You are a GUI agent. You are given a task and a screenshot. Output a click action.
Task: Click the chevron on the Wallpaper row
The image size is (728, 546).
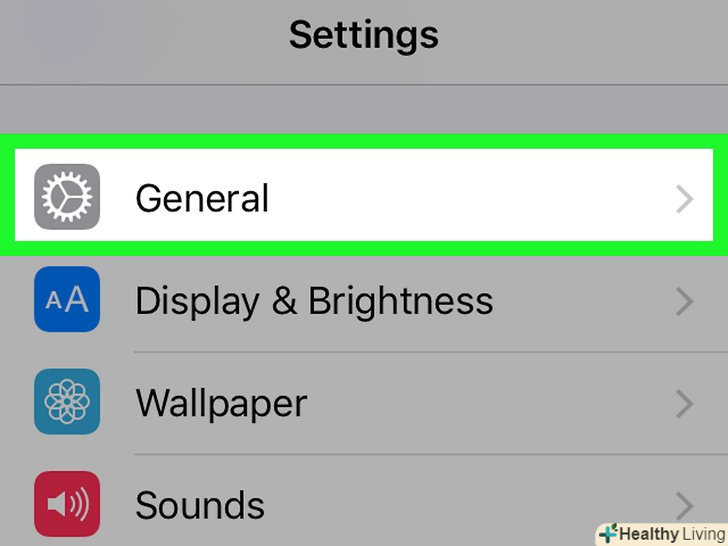click(684, 404)
